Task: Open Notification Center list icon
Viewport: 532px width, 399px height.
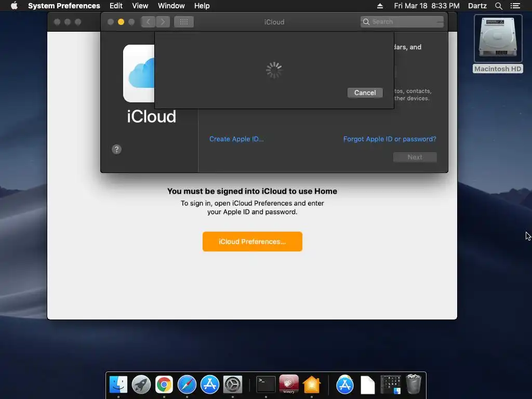Action: [x=515, y=6]
